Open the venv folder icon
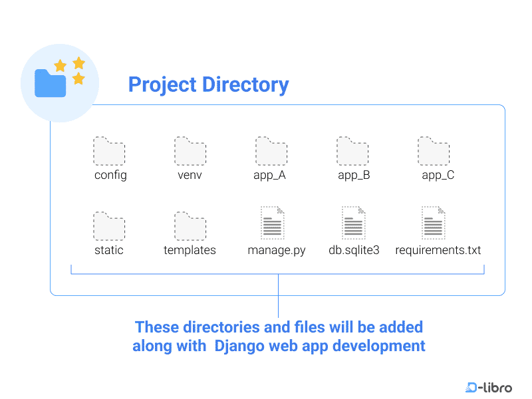This screenshot has width=532, height=399. pos(190,152)
